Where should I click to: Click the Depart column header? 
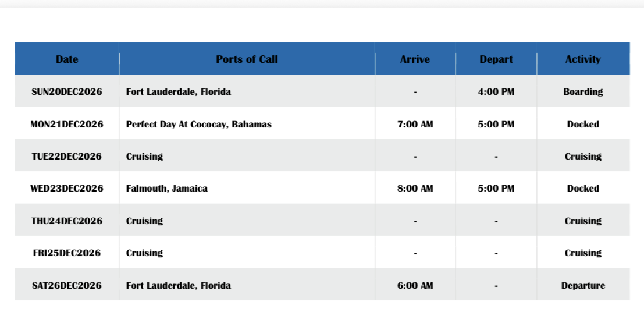[x=496, y=59]
